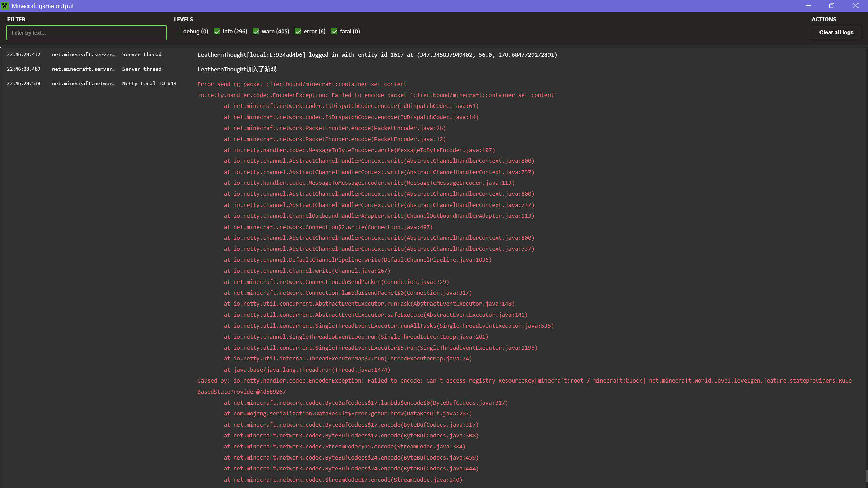Close the Minecraft game output window
The height and width of the screenshot is (488, 868).
click(856, 6)
